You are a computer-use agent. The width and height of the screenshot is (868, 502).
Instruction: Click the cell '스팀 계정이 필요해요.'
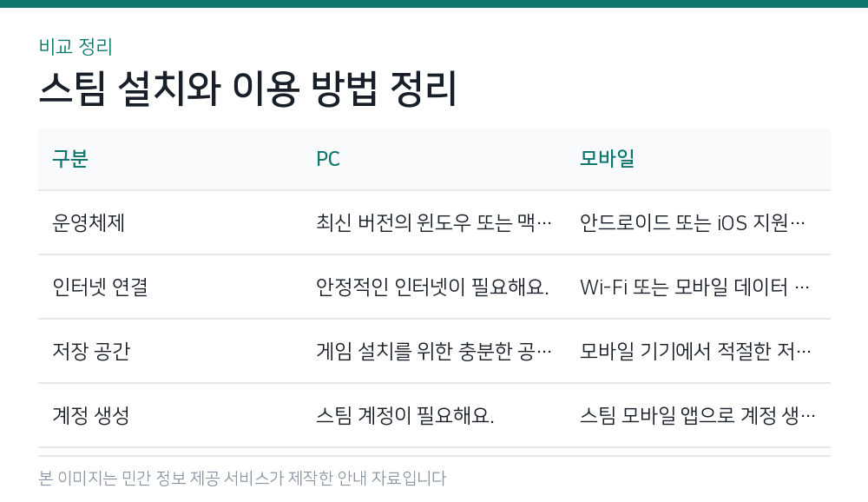pyautogui.click(x=405, y=415)
